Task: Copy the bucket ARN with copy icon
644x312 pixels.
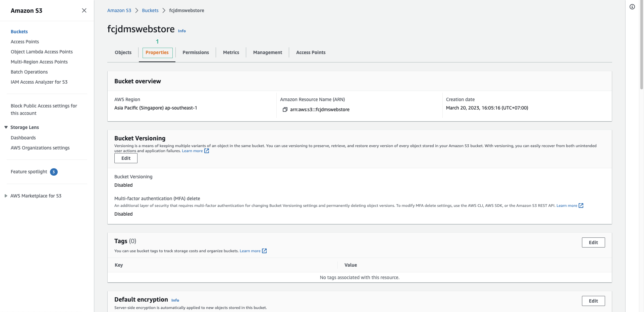Action: [x=285, y=109]
